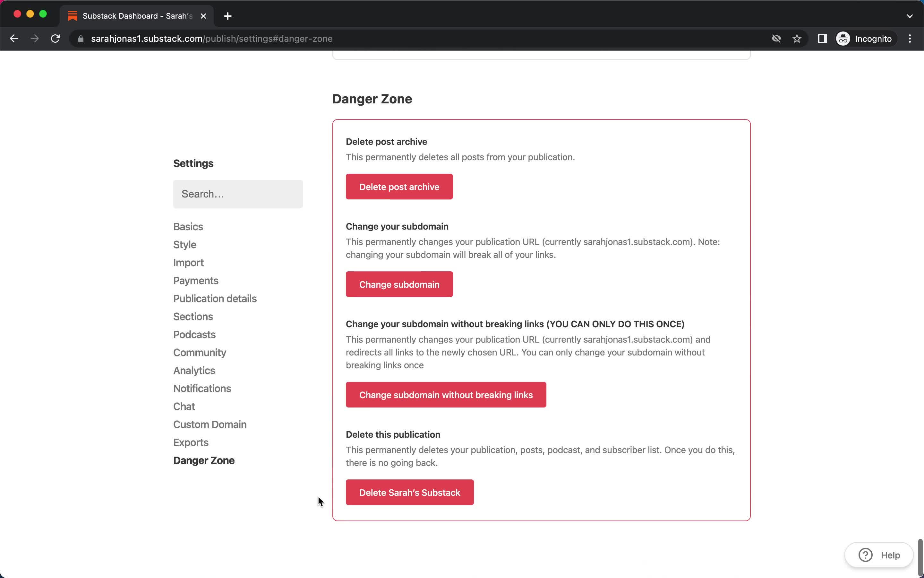This screenshot has width=924, height=578.
Task: Click the Change subdomain button
Action: pyautogui.click(x=399, y=284)
